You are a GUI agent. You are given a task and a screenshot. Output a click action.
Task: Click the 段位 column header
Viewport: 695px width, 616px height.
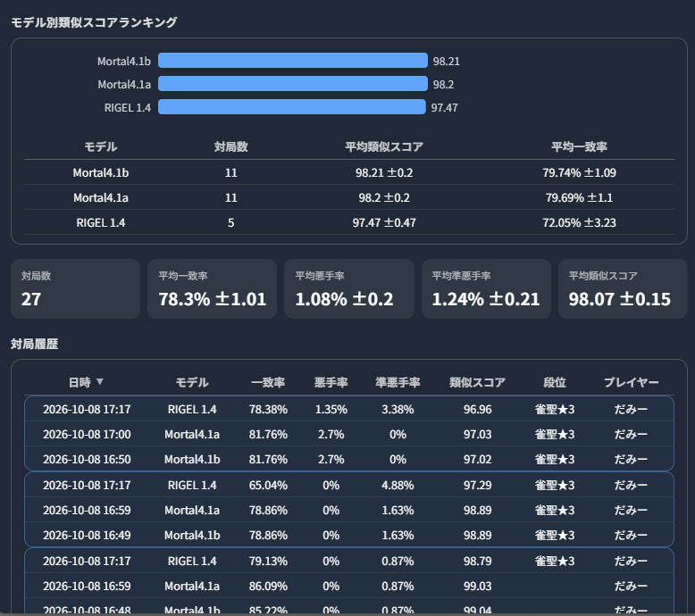click(x=555, y=382)
